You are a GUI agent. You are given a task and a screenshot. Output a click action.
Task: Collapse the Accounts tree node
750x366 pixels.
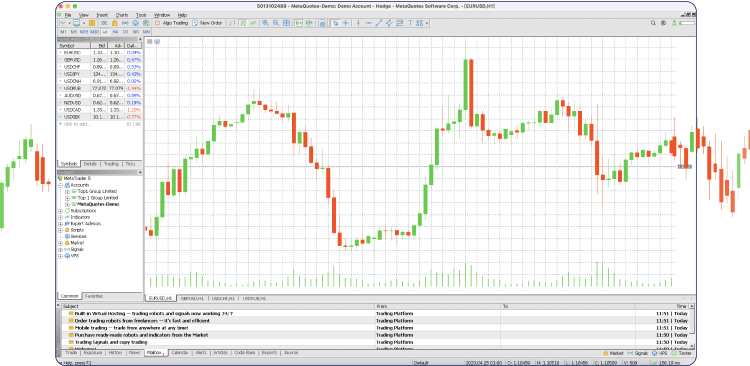[61, 185]
